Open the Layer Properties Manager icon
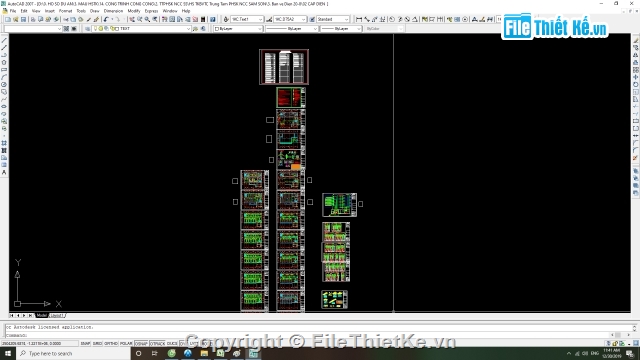 pyautogui.click(x=87, y=29)
